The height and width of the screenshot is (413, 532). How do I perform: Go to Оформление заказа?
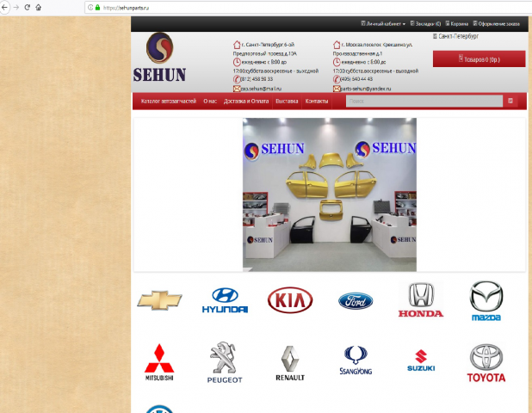(497, 24)
